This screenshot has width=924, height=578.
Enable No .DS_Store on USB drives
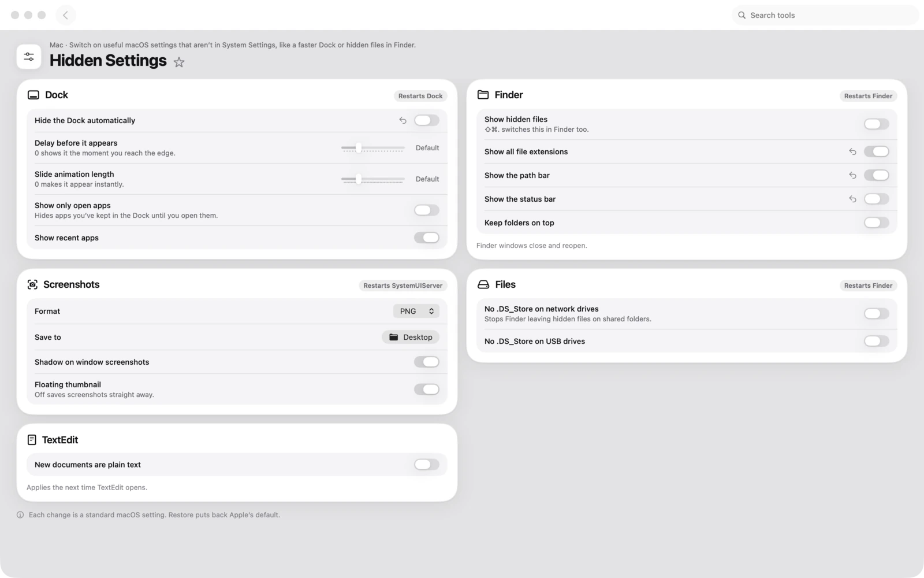point(877,341)
